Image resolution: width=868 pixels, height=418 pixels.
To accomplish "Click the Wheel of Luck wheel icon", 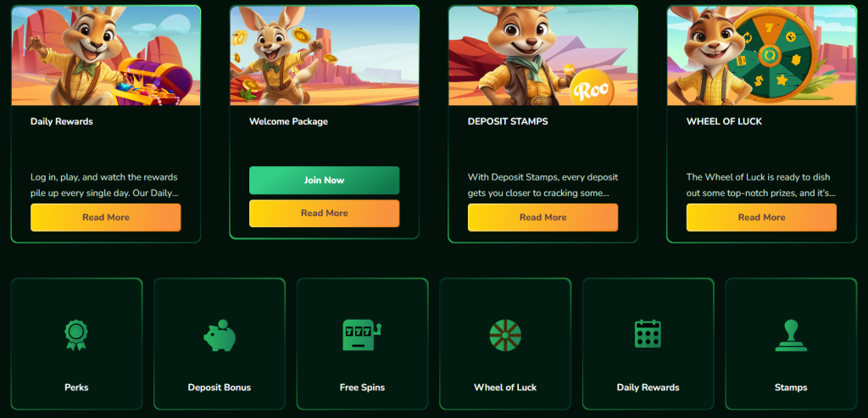I will pos(505,335).
